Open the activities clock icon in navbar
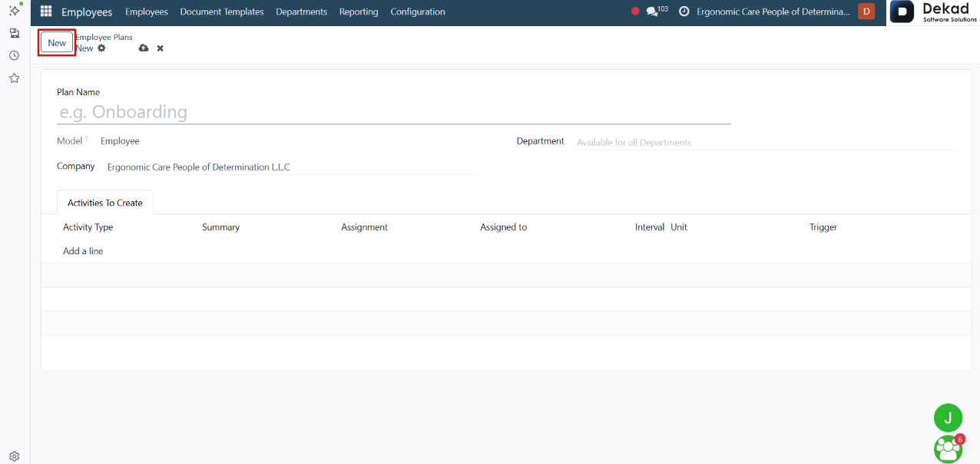The width and height of the screenshot is (980, 464). pos(684,12)
